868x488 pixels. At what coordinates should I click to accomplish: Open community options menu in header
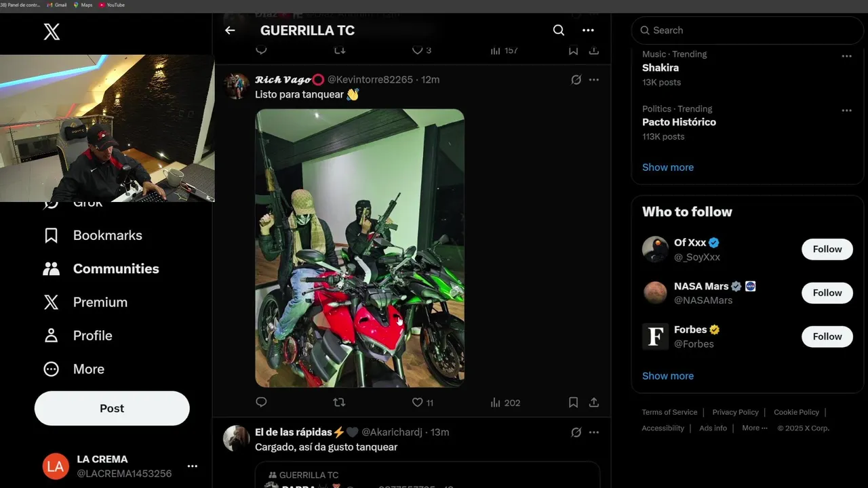588,30
